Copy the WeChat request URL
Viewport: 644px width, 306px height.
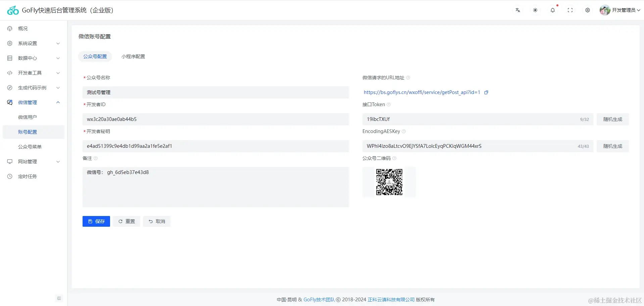[486, 92]
